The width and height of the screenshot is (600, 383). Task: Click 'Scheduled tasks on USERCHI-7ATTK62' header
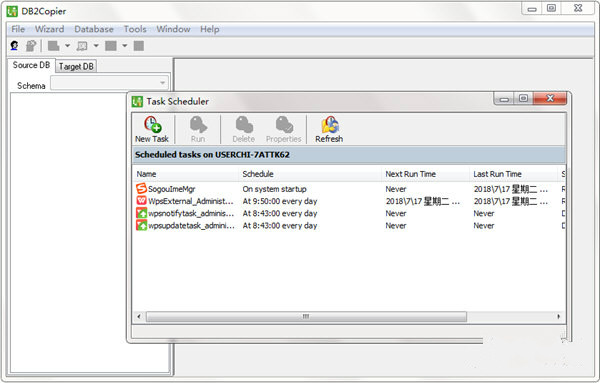(212, 155)
